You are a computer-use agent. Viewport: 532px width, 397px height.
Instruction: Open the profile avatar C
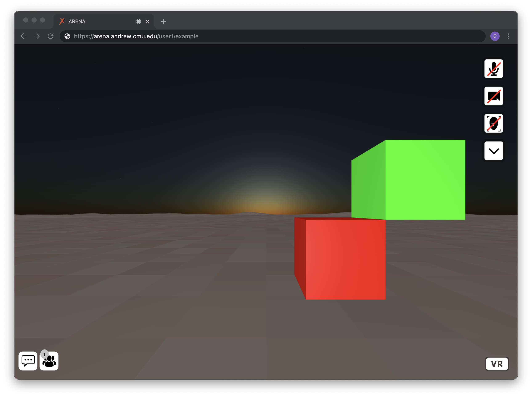pos(495,36)
